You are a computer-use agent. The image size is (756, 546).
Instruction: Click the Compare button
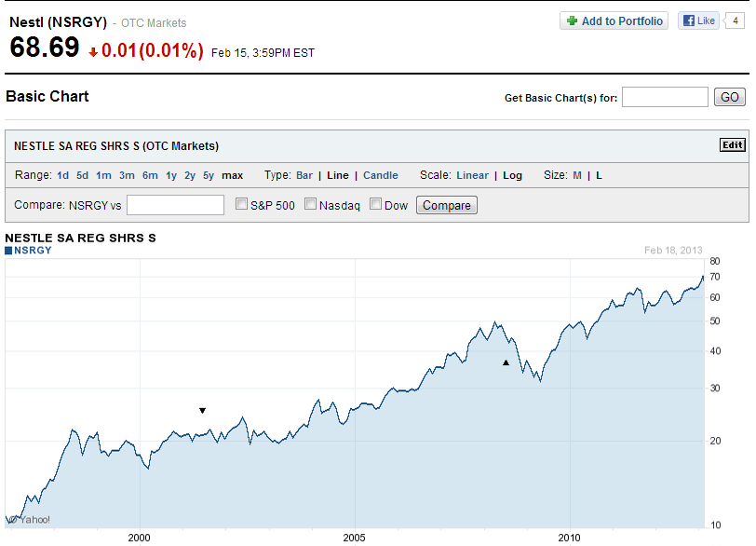coord(447,205)
